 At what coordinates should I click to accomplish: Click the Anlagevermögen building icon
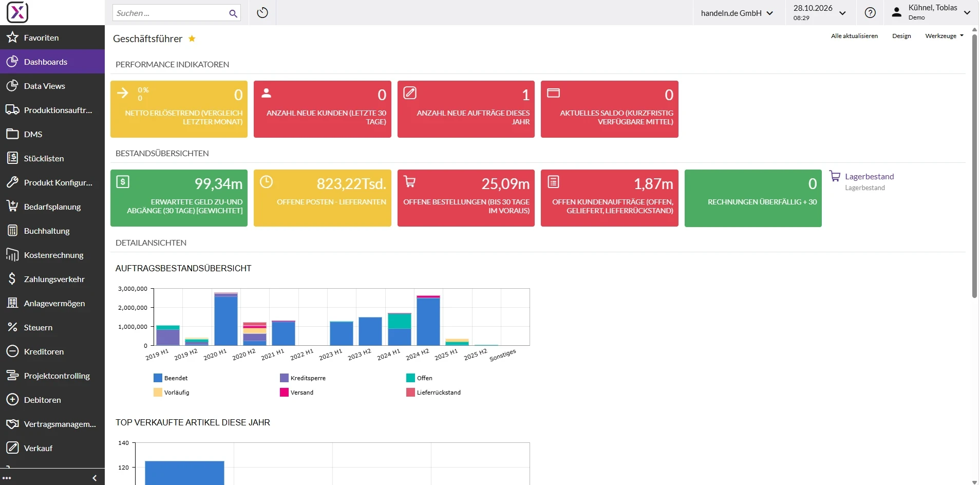pyautogui.click(x=12, y=303)
